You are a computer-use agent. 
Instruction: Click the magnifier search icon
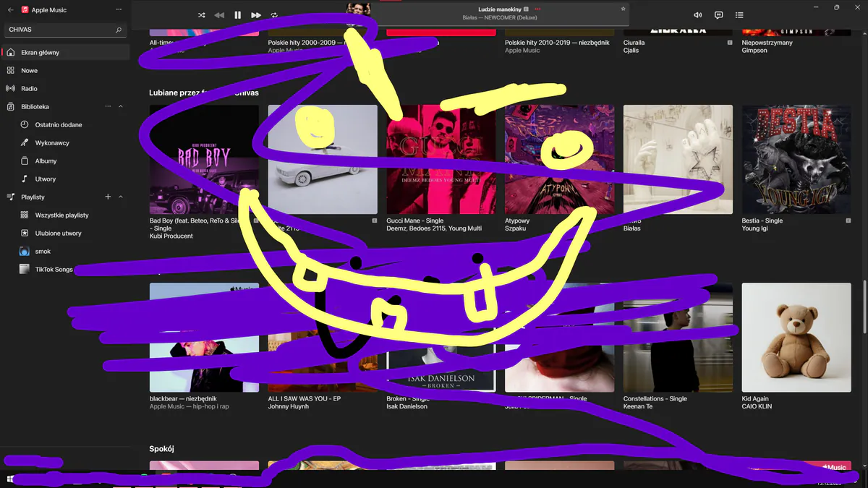click(119, 30)
